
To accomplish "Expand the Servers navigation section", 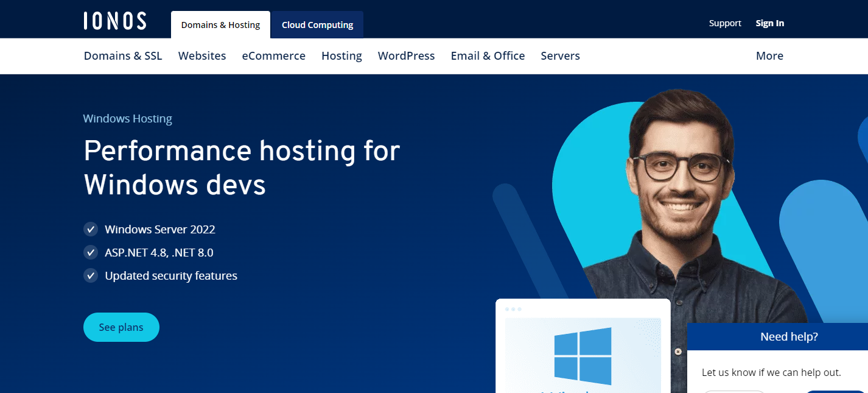I will pyautogui.click(x=560, y=55).
